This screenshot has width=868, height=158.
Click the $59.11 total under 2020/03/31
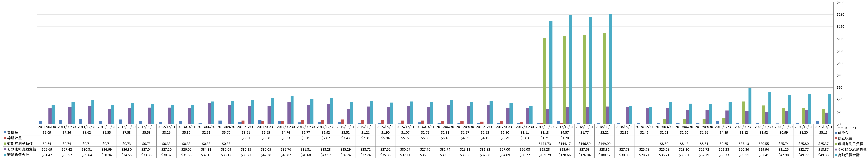point(744,155)
